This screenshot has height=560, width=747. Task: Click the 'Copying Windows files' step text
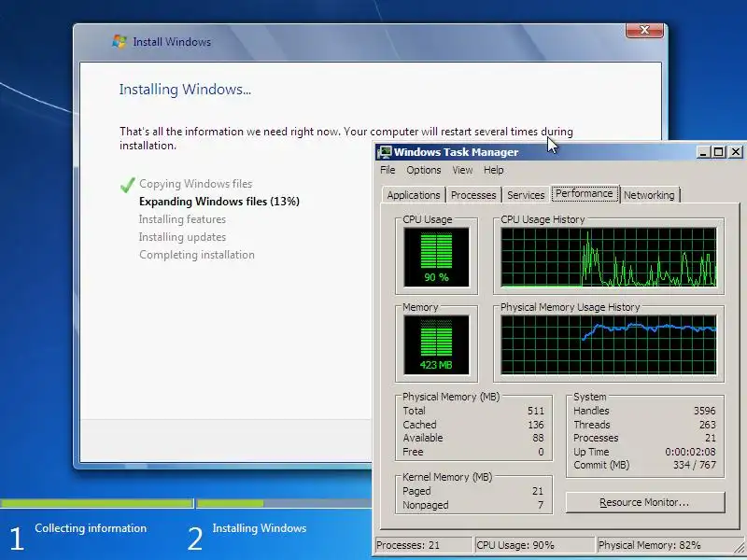(196, 184)
